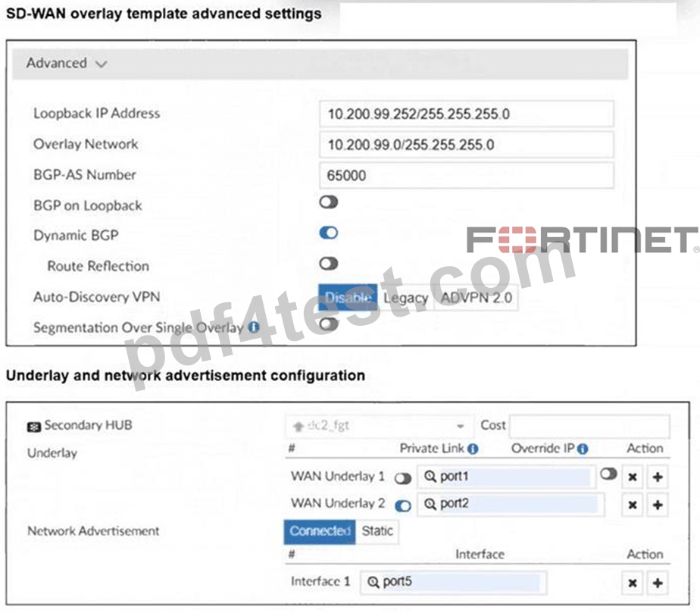Show Segmentation Over Single Overlay info icon
The width and height of the screenshot is (700, 613).
coord(254,327)
